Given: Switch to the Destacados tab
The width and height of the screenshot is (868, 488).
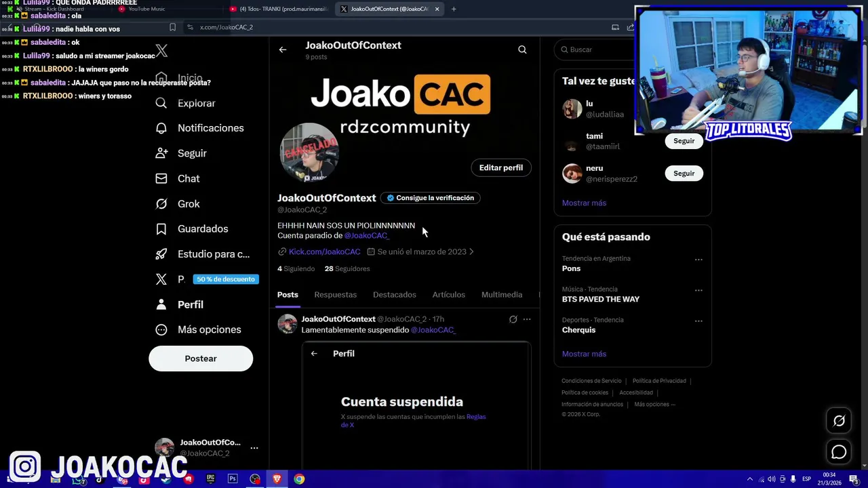Looking at the screenshot, I should tap(395, 295).
